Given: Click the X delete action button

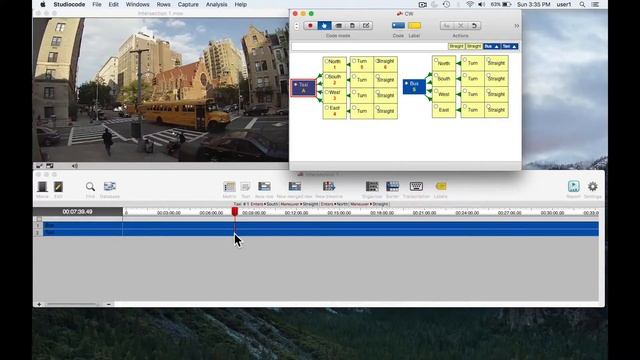Looking at the screenshot, I should tap(460, 26).
